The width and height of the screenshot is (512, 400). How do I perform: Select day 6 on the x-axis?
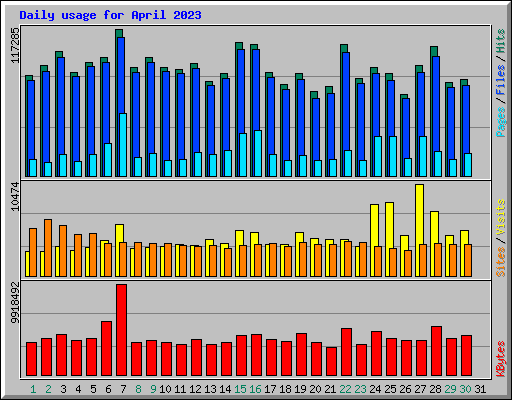click(x=108, y=389)
